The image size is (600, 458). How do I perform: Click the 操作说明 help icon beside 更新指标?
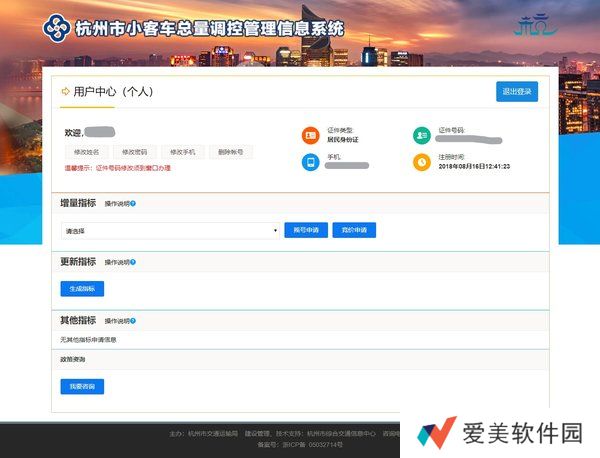coord(133,262)
